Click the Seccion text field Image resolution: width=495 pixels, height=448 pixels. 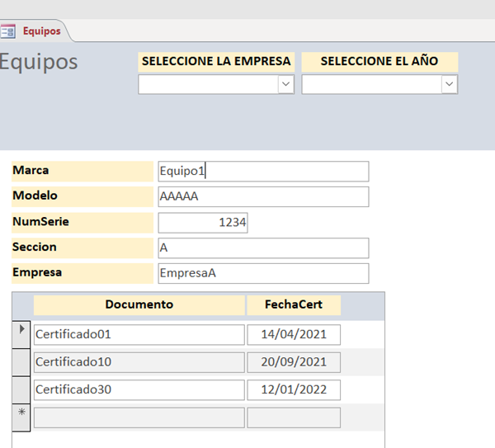(x=262, y=248)
